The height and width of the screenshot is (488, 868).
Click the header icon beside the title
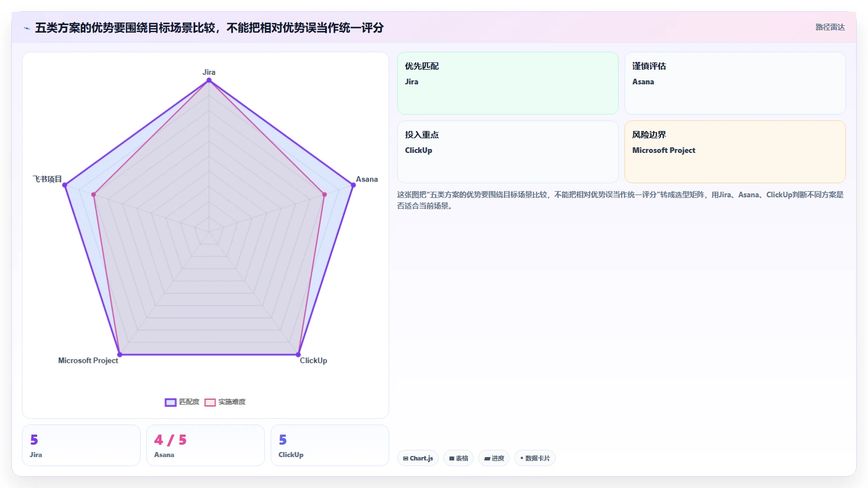click(x=26, y=28)
